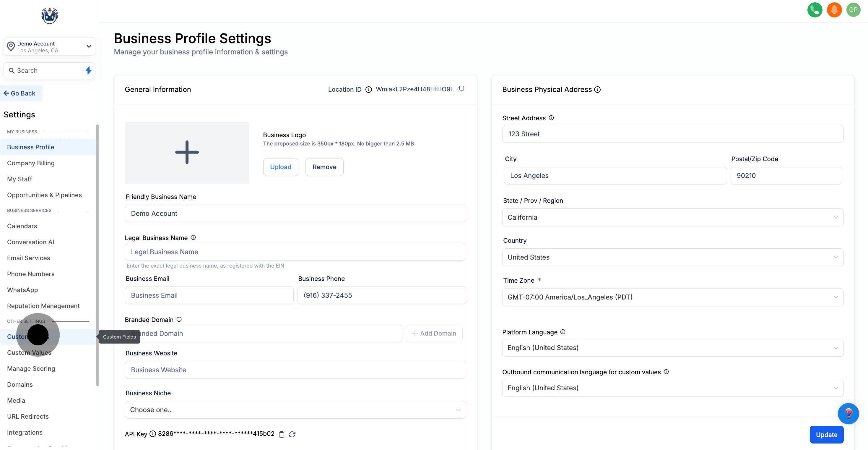The image size is (868, 450).
Task: Click inside the Business Email field
Action: [209, 295]
